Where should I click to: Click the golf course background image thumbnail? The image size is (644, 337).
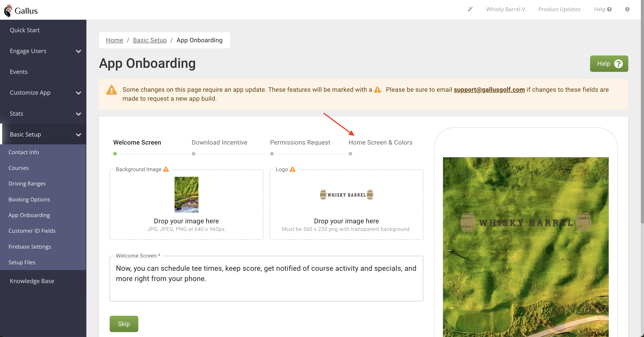186,194
